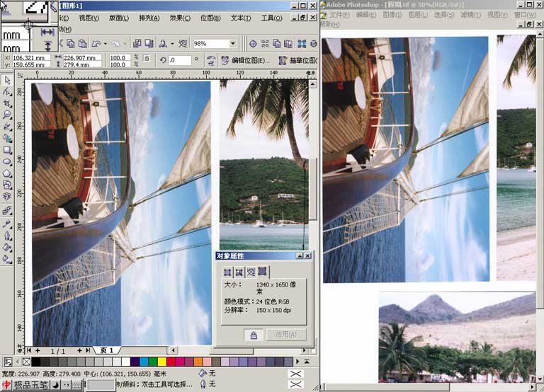Toggle the non-proportional scaling lock

click(147, 58)
